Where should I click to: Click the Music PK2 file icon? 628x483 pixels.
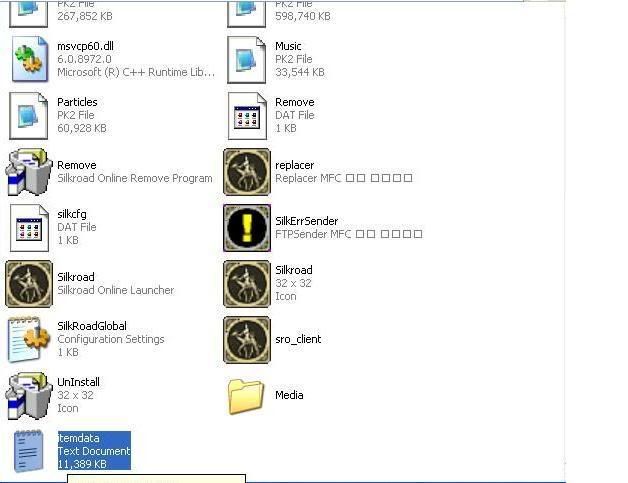point(247,59)
